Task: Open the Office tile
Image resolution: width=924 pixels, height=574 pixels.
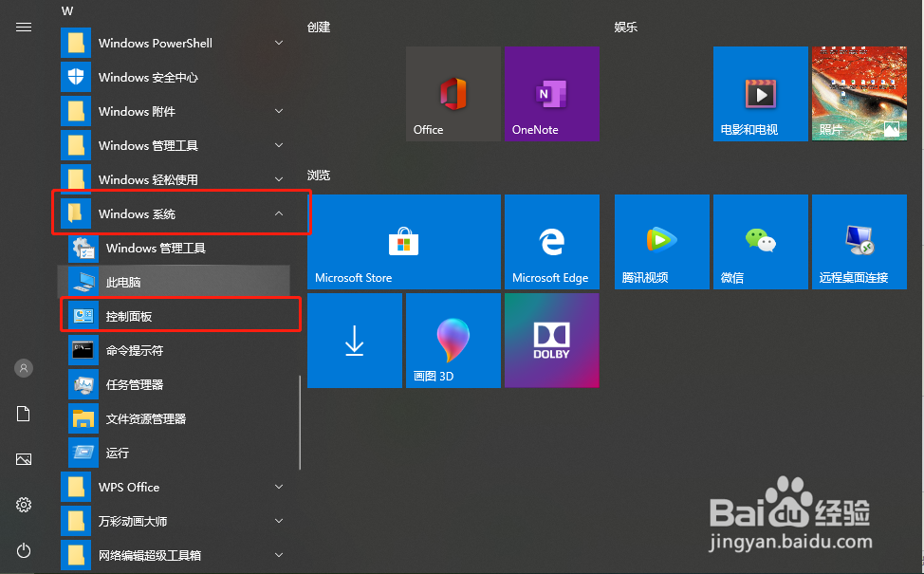Action: click(453, 94)
